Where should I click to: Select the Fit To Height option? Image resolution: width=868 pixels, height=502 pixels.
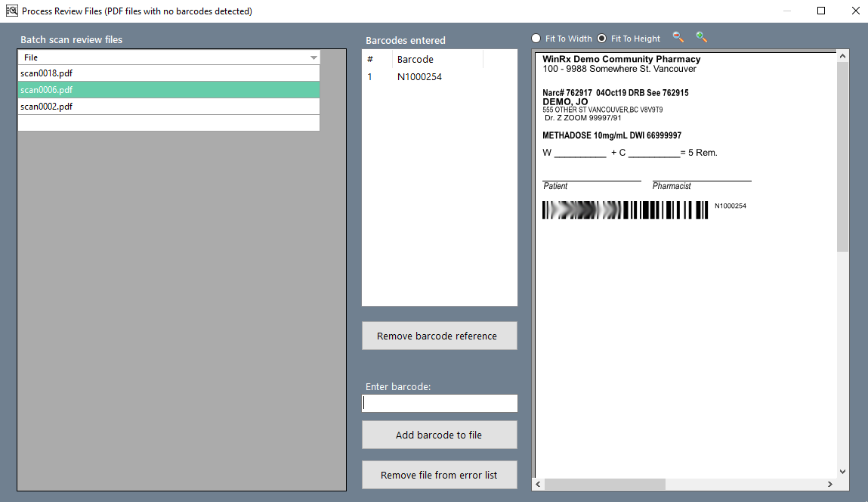click(602, 39)
